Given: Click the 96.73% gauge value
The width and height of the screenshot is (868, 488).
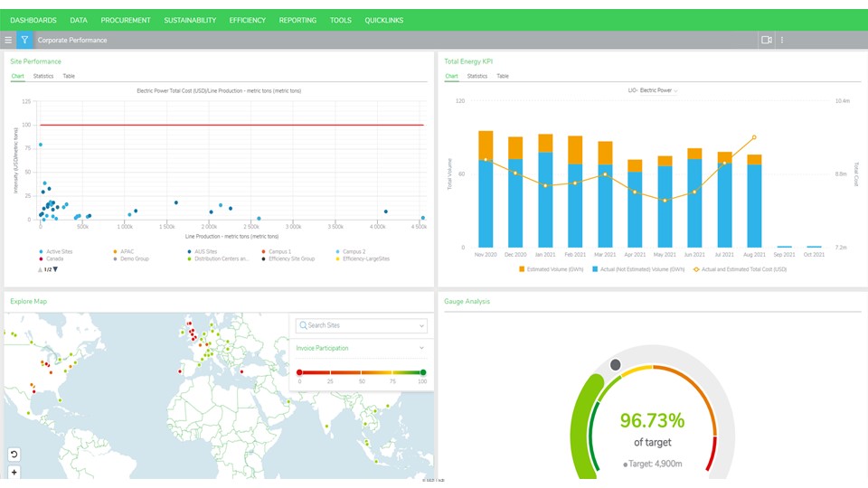Looking at the screenshot, I should tap(652, 420).
